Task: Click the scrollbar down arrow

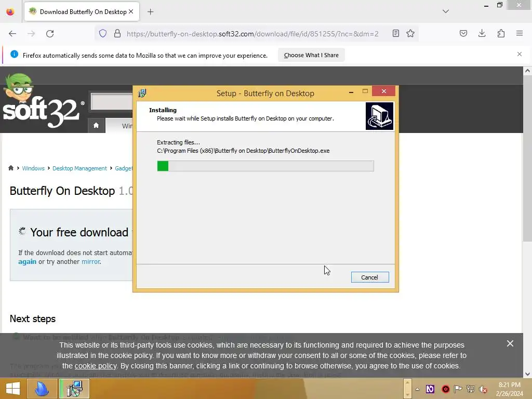Action: (x=527, y=374)
